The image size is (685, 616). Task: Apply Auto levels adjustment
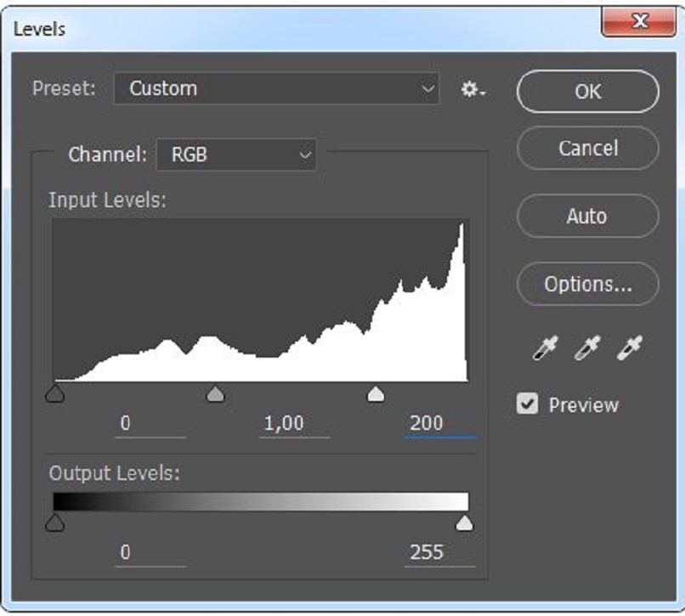587,216
